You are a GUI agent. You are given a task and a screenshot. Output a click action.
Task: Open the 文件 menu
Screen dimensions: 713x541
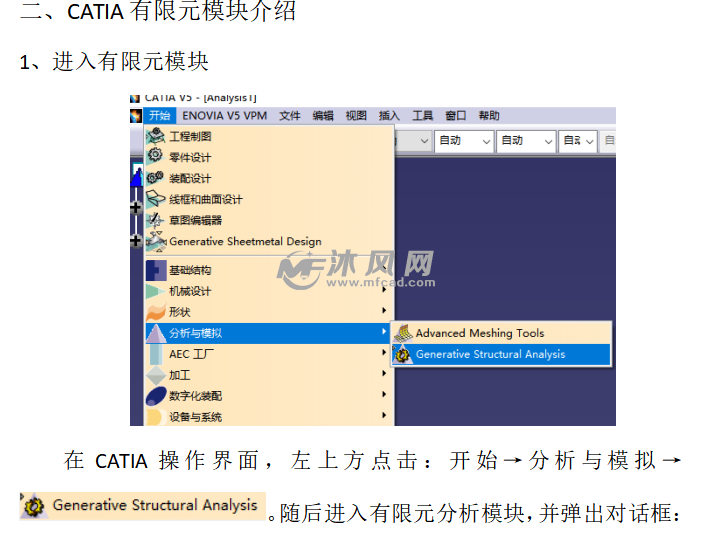(290, 115)
